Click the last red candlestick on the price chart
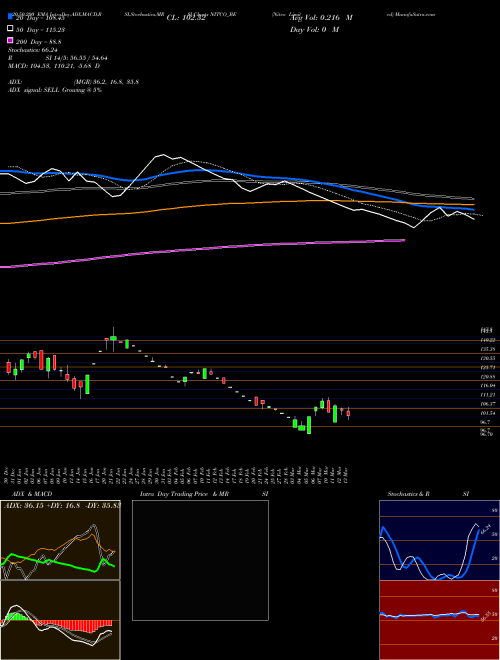Screen dimensions: 500x660 click(348, 413)
